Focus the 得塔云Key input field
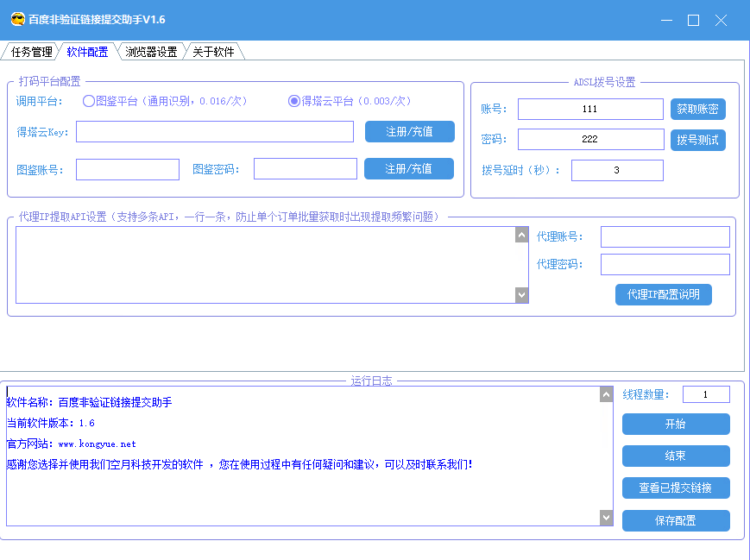 click(x=215, y=131)
